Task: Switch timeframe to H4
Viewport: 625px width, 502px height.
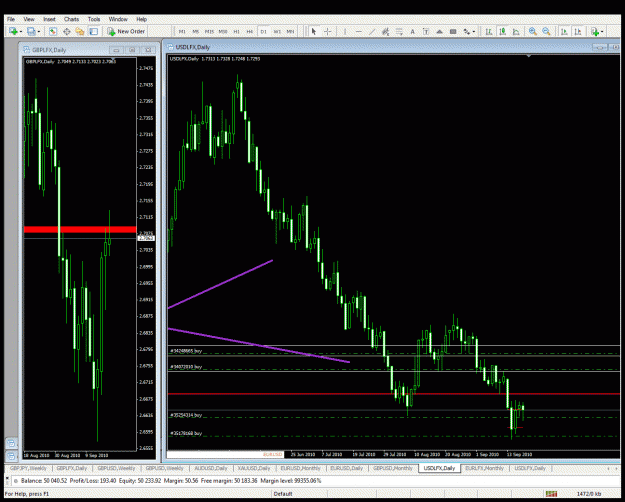Action: click(250, 31)
